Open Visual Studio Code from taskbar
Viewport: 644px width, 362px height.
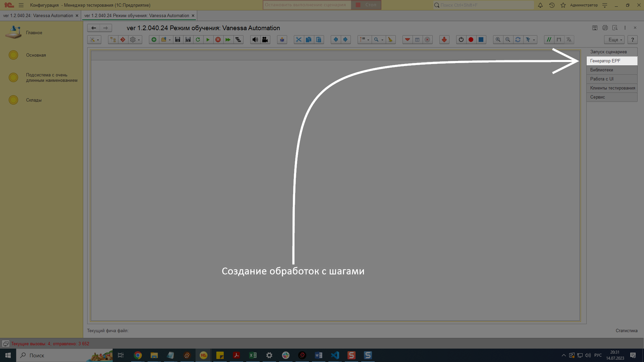click(x=335, y=355)
